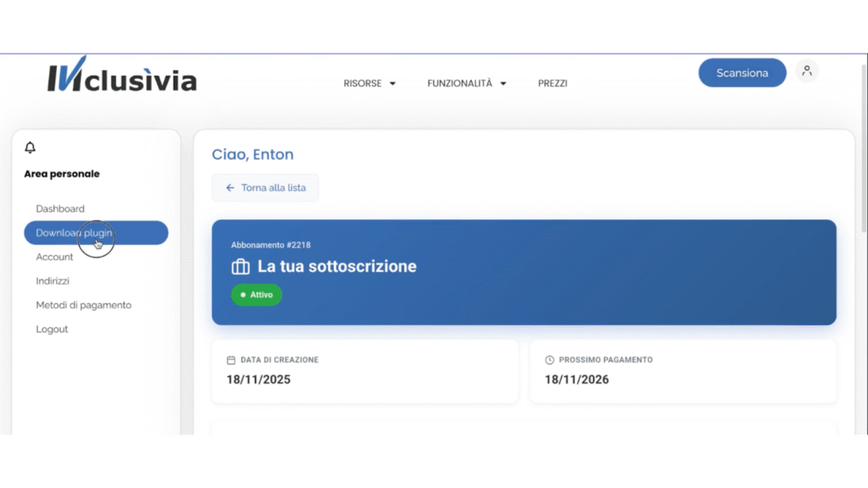
Task: Expand the Risorse dropdown menu
Action: coord(370,84)
